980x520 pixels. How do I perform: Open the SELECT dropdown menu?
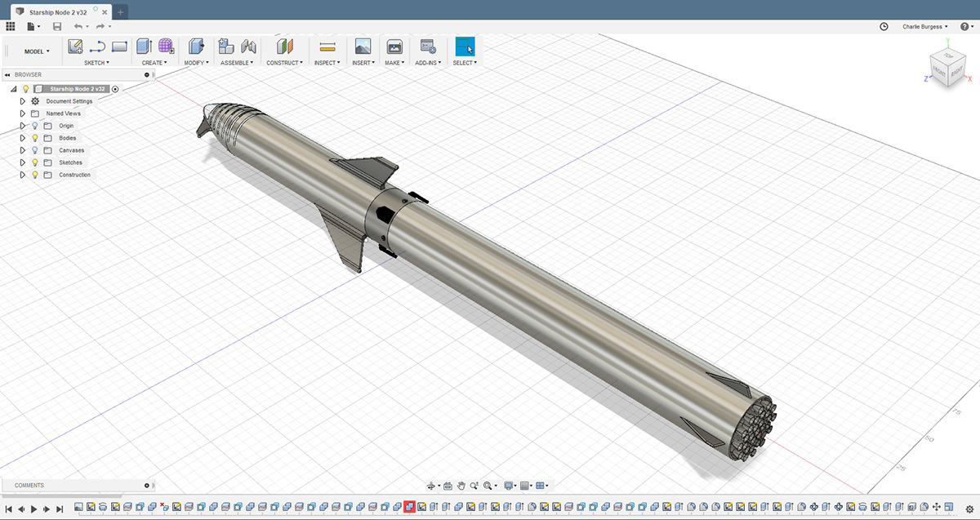(465, 63)
